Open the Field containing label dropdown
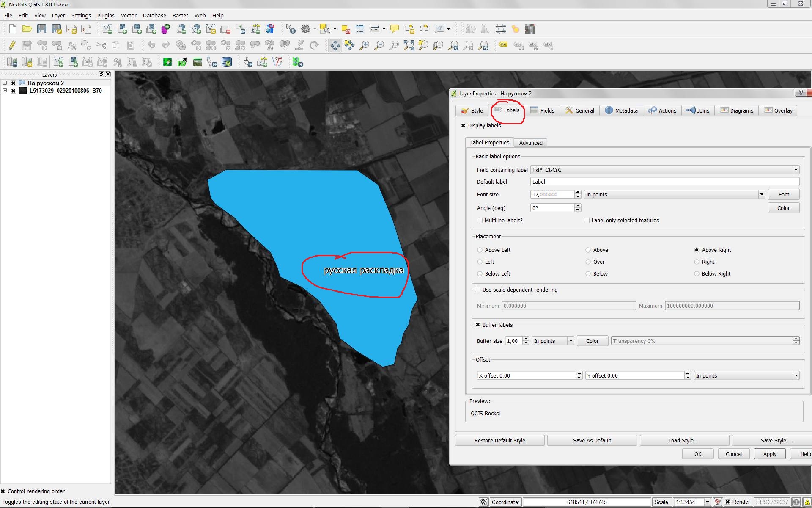Image resolution: width=812 pixels, height=508 pixels. pos(796,170)
